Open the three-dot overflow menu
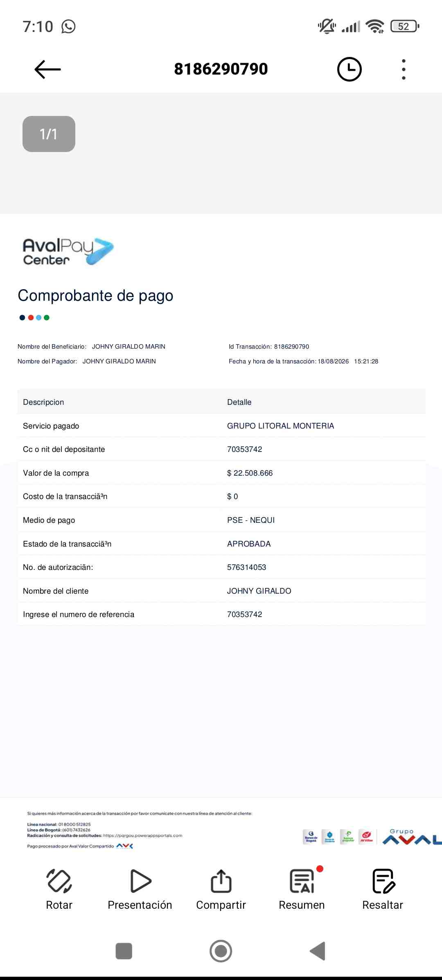 (404, 69)
